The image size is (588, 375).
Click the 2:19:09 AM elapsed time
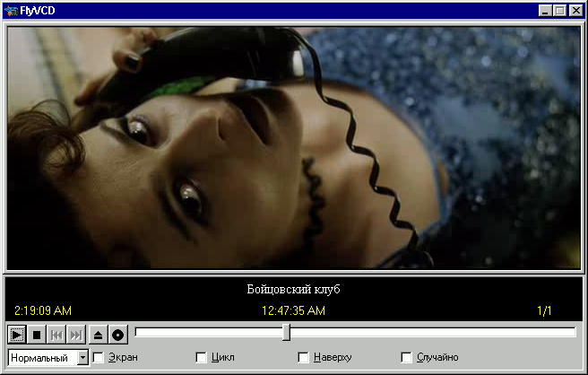pyautogui.click(x=43, y=310)
